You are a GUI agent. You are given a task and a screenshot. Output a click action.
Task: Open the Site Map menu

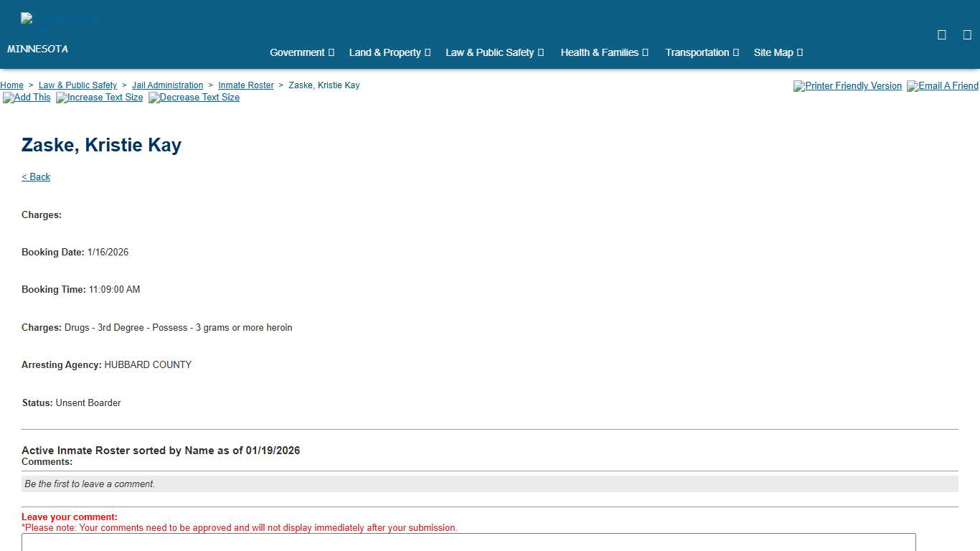[x=778, y=52]
